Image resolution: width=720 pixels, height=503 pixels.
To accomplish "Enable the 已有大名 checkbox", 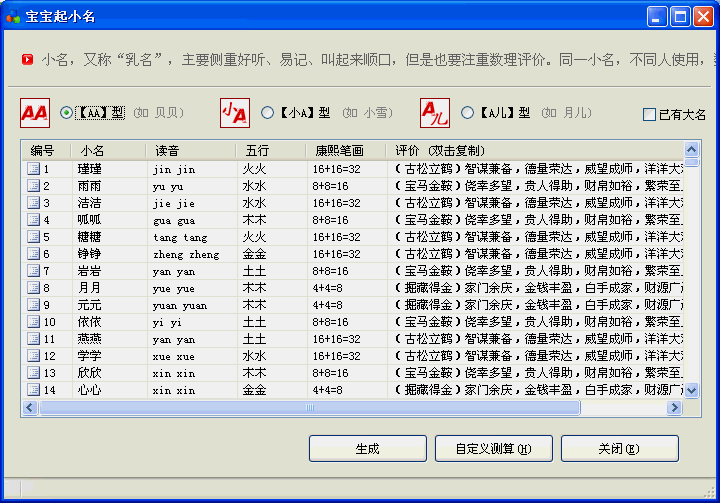I will (x=649, y=115).
